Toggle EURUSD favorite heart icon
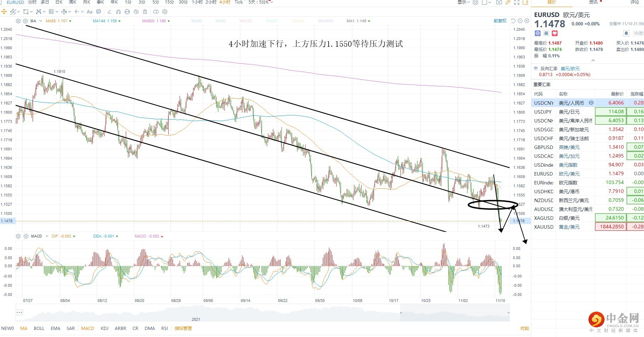Image resolution: width=644 pixels, height=337 pixels. 555,33
